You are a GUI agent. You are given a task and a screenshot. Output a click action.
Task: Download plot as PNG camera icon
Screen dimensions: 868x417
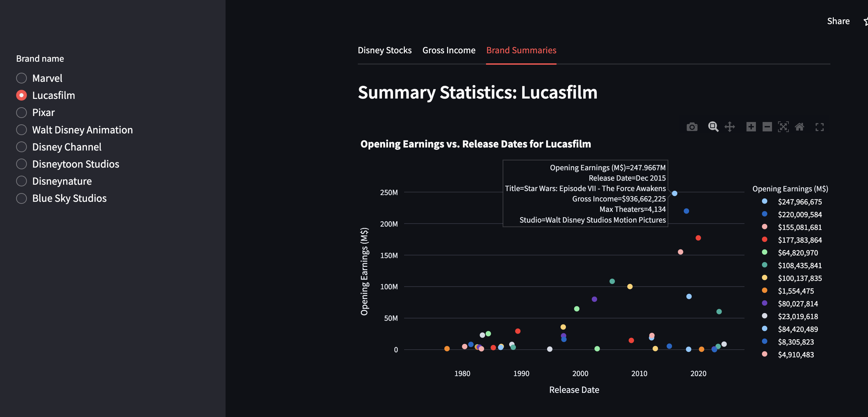[692, 127]
